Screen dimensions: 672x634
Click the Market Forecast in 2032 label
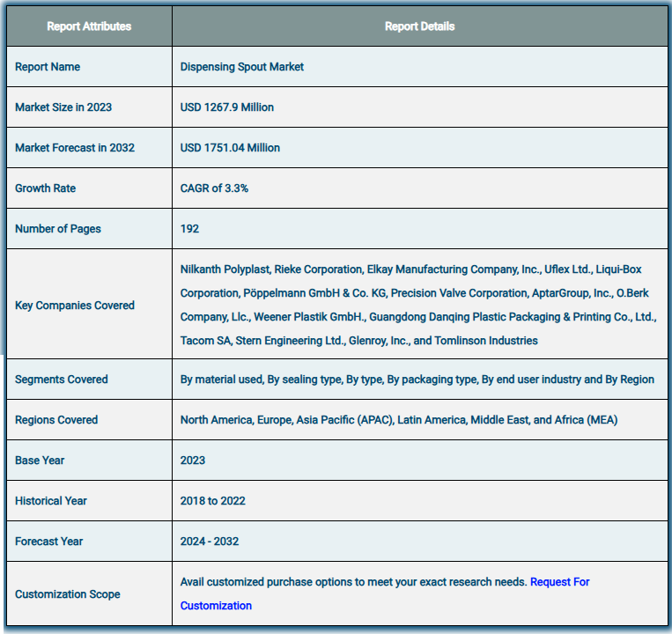75,148
